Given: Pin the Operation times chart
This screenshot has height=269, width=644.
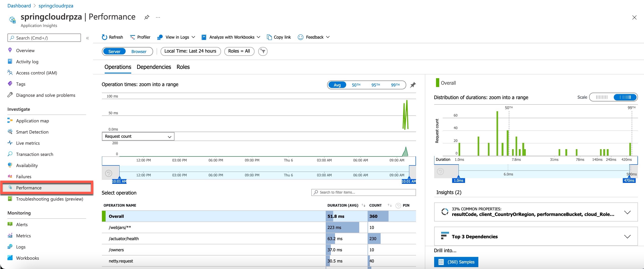Looking at the screenshot, I should click(413, 85).
